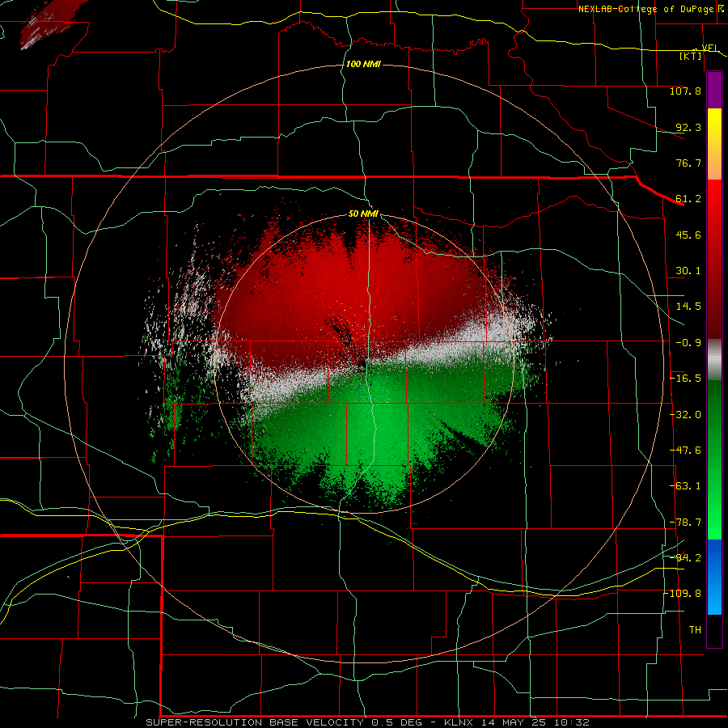Screen dimensions: 728x728
Task: Click the -63.1 velocity scale label
Action: pos(685,486)
